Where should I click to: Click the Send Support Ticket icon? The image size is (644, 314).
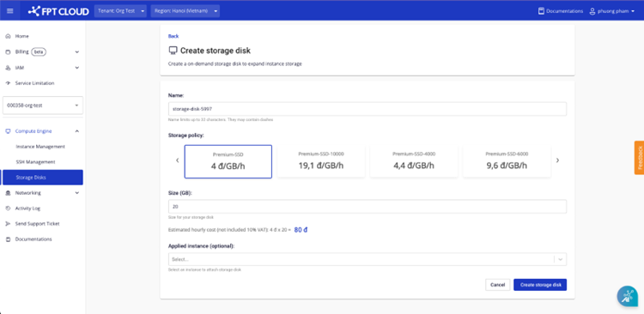click(8, 224)
